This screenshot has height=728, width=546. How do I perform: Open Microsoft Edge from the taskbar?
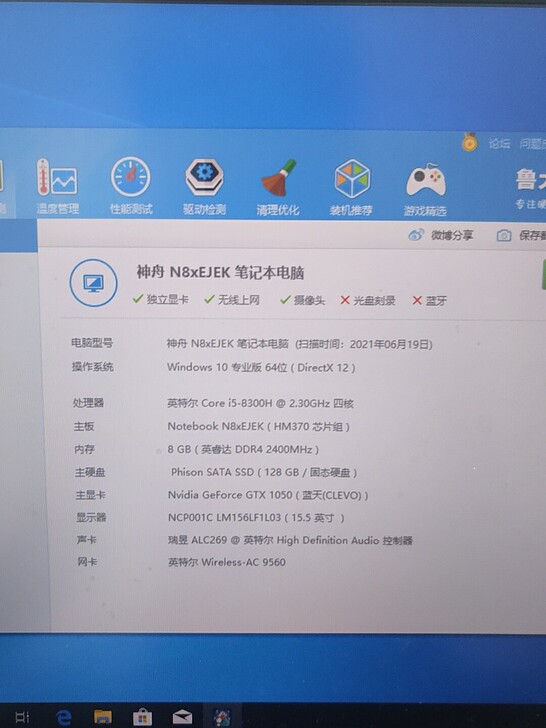(64, 717)
